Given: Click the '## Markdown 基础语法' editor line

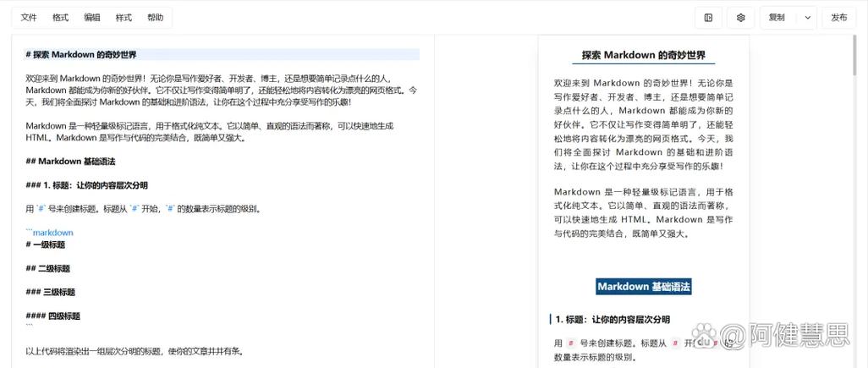Looking at the screenshot, I should [x=70, y=162].
